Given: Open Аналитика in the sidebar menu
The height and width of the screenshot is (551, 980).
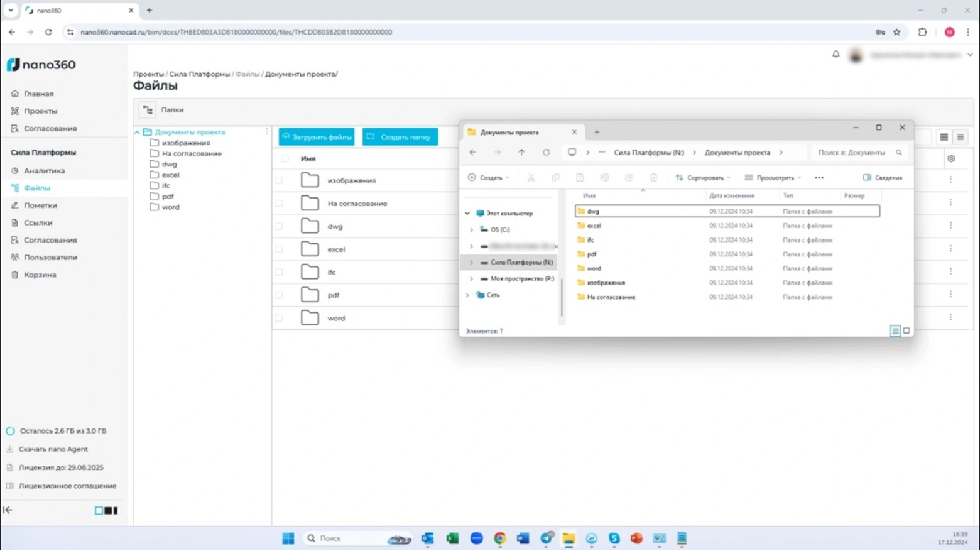Looking at the screenshot, I should click(x=44, y=171).
